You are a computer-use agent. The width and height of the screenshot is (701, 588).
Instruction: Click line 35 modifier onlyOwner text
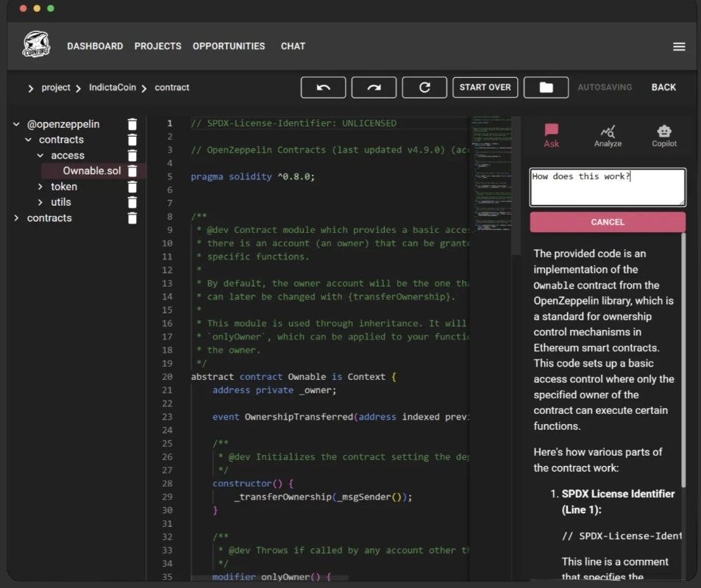(x=271, y=577)
